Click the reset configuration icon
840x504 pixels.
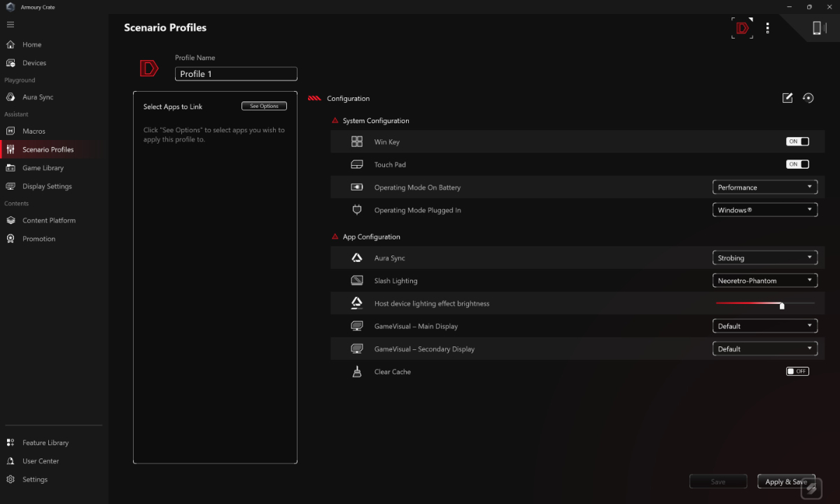click(x=808, y=98)
